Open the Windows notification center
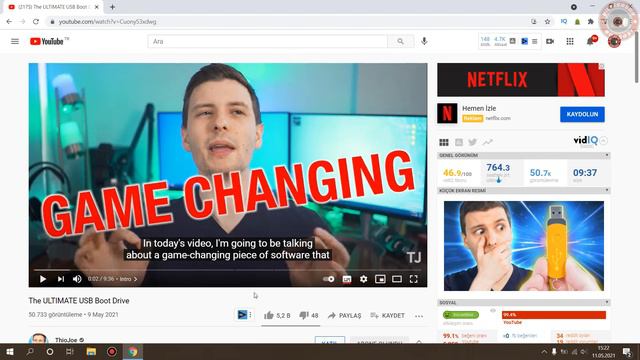This screenshot has height=360, width=640. 627,351
